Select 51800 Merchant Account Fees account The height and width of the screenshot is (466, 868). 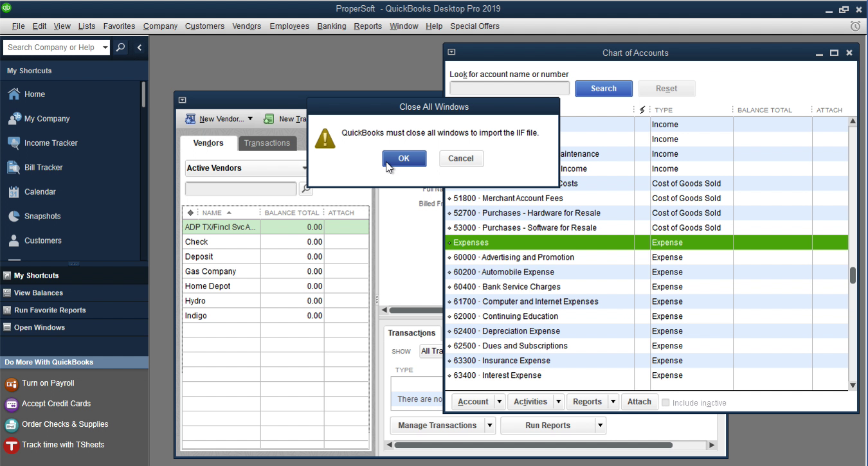point(647,198)
